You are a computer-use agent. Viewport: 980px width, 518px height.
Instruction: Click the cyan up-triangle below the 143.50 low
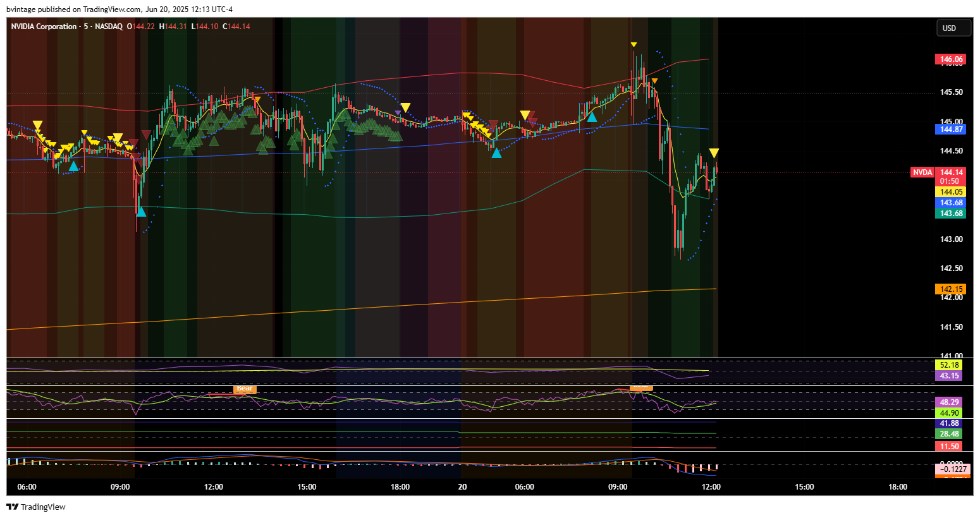[141, 212]
